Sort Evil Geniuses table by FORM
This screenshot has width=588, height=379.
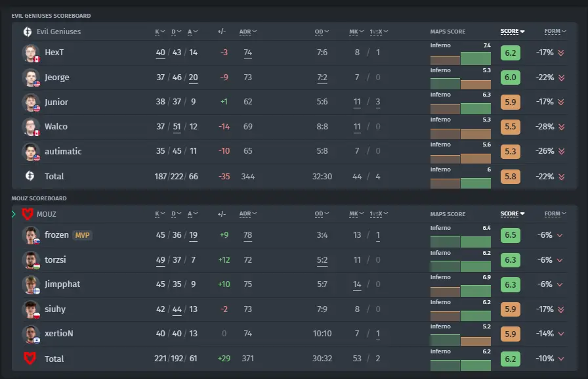point(555,32)
